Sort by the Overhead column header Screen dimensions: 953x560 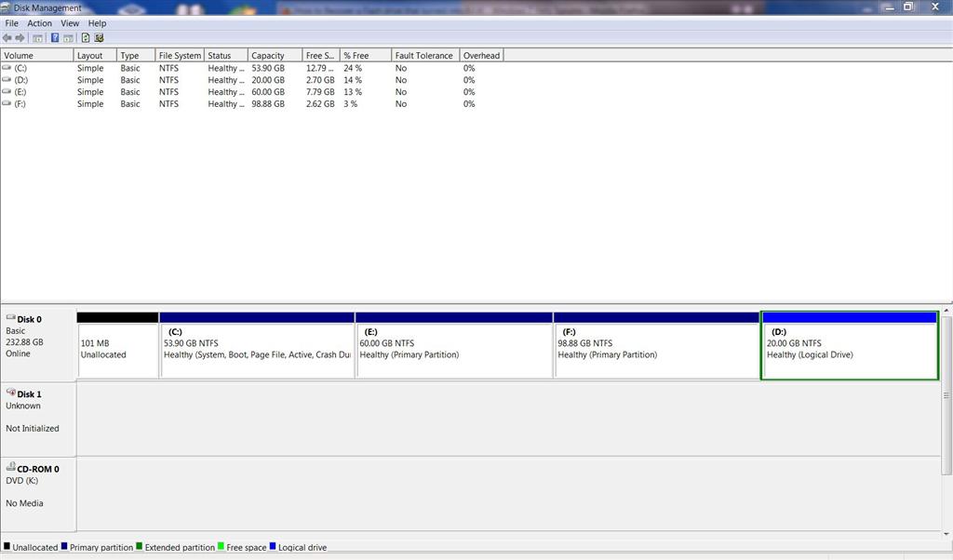coord(481,55)
